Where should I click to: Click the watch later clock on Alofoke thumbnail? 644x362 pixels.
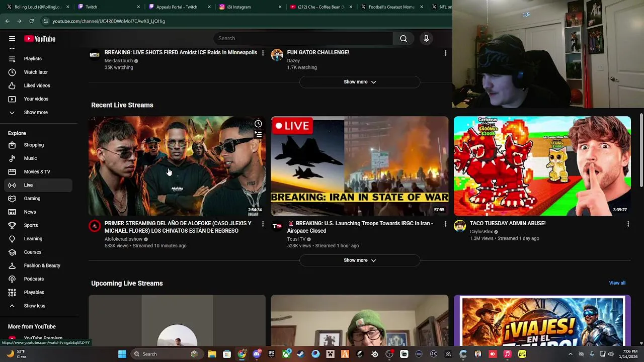pyautogui.click(x=258, y=124)
